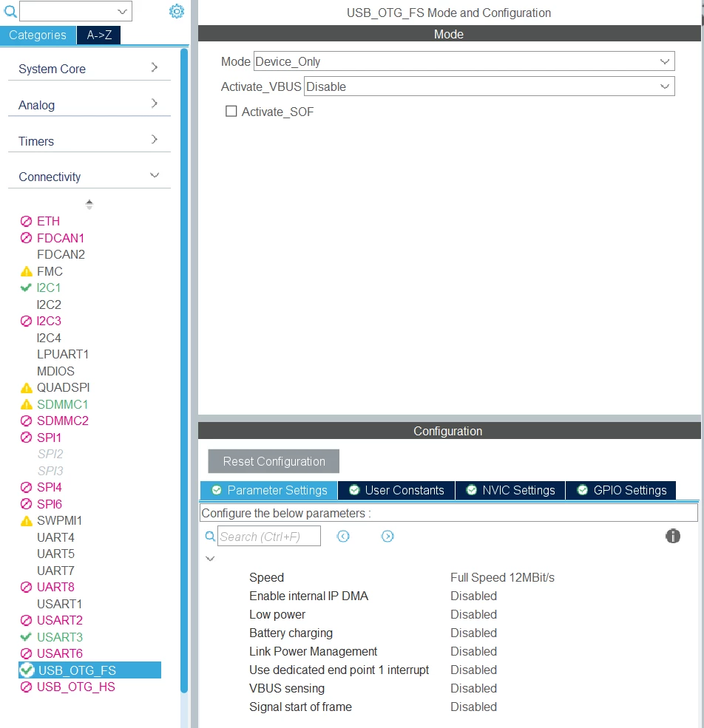704x728 pixels.
Task: Select QUADSPI peripheral
Action: click(63, 387)
